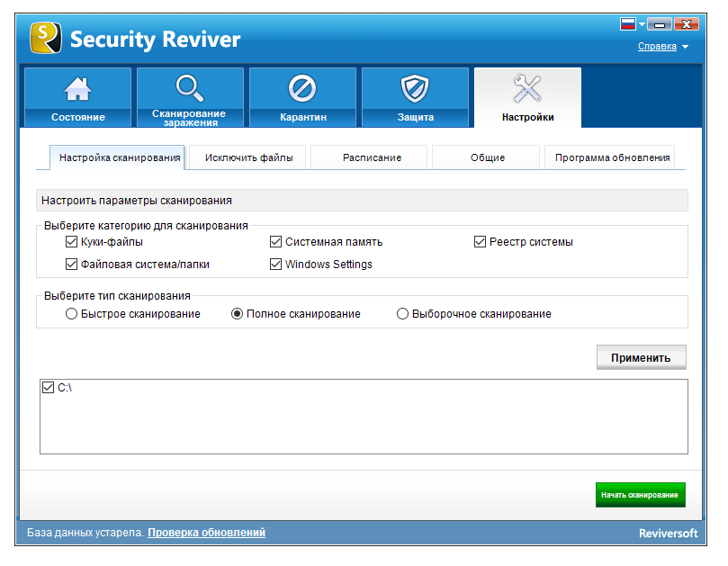The height and width of the screenshot is (566, 728).
Task: Select Быстрое сканирование radio button
Action: (71, 314)
